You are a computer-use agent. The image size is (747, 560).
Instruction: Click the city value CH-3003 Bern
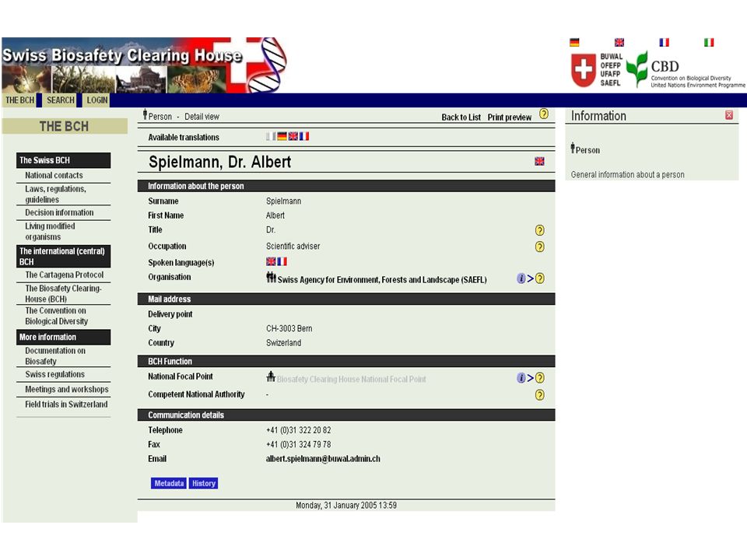[x=289, y=328]
